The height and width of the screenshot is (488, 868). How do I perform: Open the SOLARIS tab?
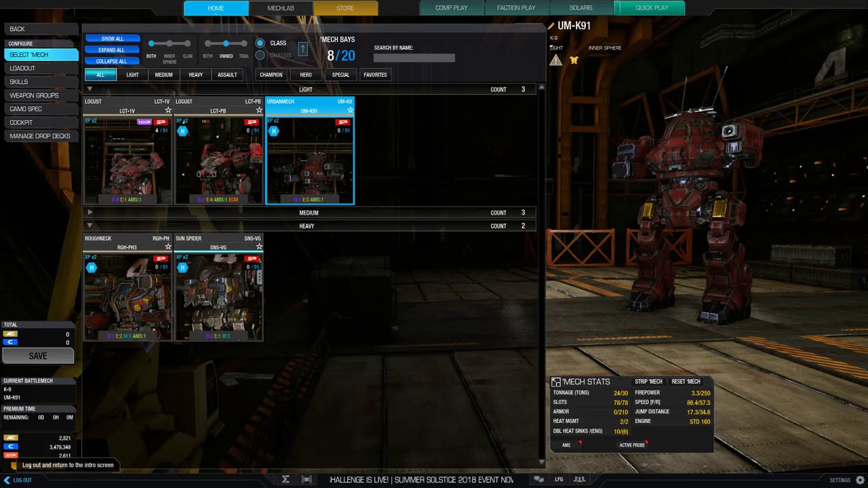click(581, 8)
